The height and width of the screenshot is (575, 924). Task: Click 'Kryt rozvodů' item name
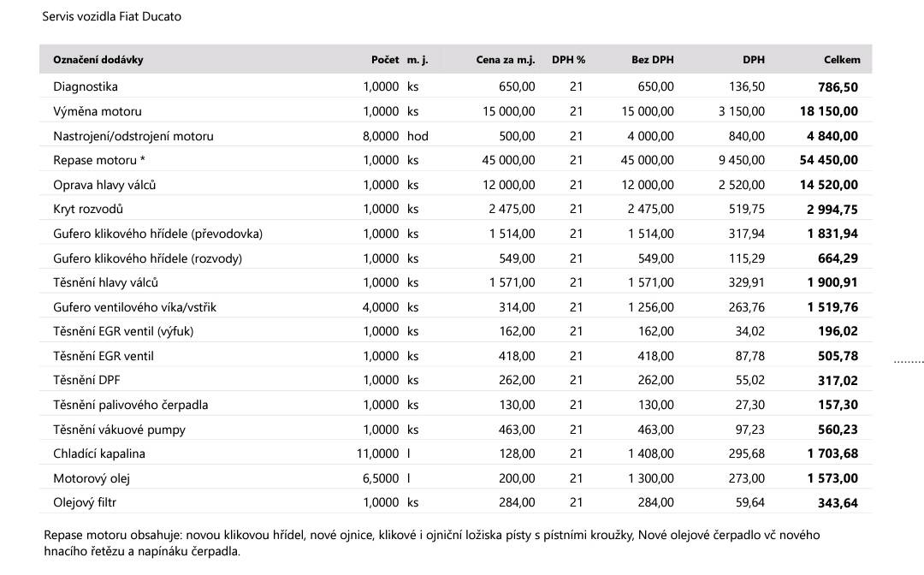[x=88, y=209]
